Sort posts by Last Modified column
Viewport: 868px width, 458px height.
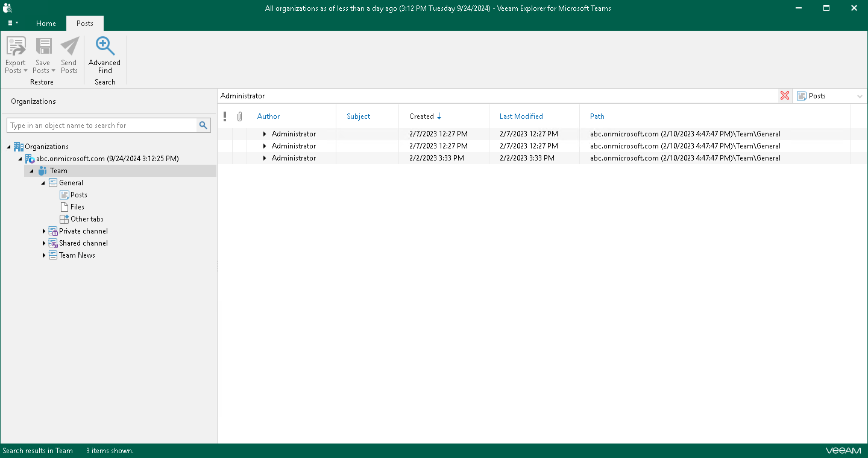point(521,116)
